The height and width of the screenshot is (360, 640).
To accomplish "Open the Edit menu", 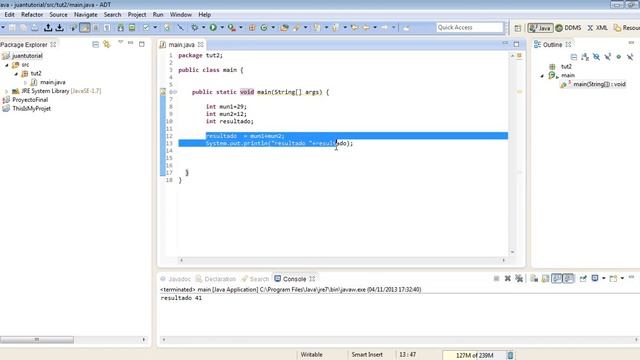I will coord(9,15).
